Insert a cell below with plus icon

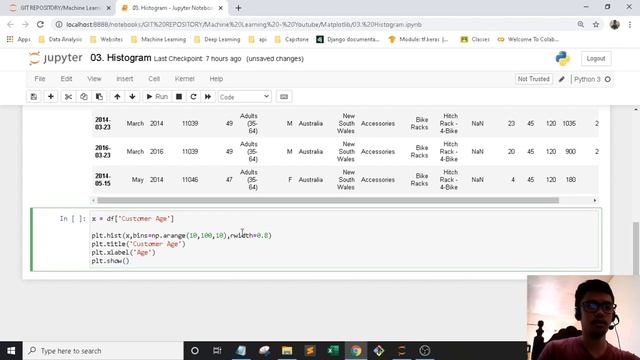(x=51, y=97)
